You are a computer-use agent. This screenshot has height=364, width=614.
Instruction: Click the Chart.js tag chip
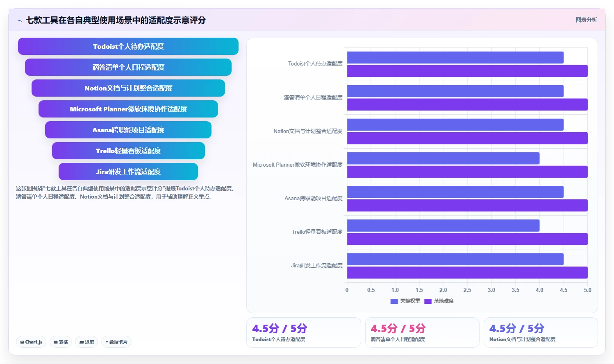31,342
